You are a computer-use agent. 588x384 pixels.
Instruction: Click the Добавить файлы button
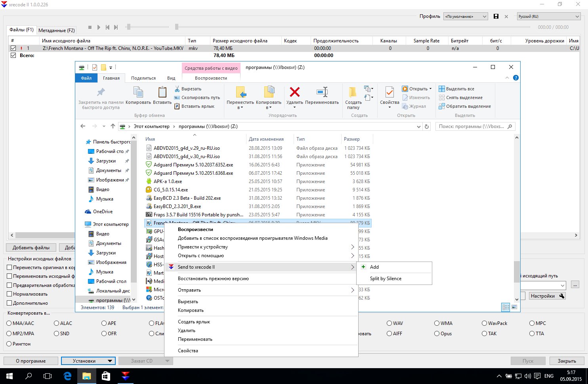pos(31,248)
